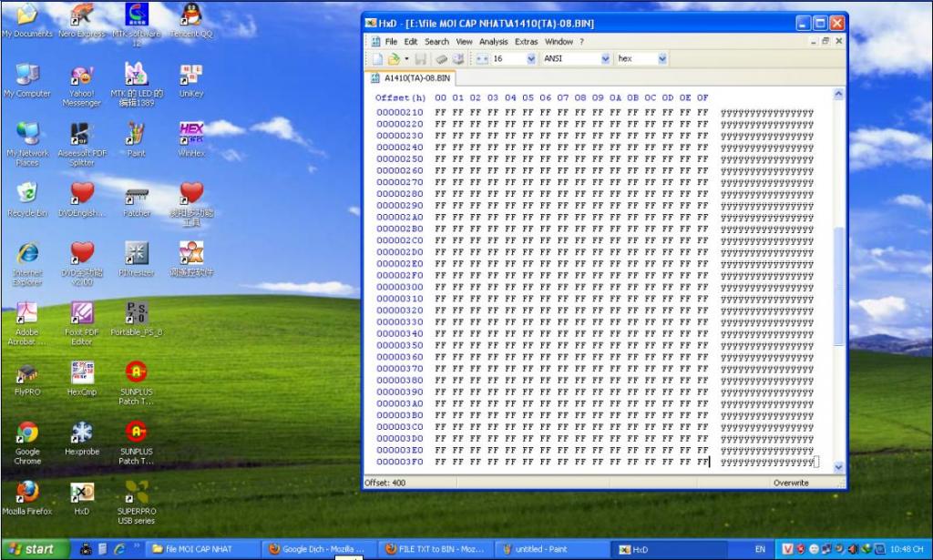This screenshot has height=560, width=933.
Task: Click offset row 000003F0 in hex view
Action: [x=399, y=462]
